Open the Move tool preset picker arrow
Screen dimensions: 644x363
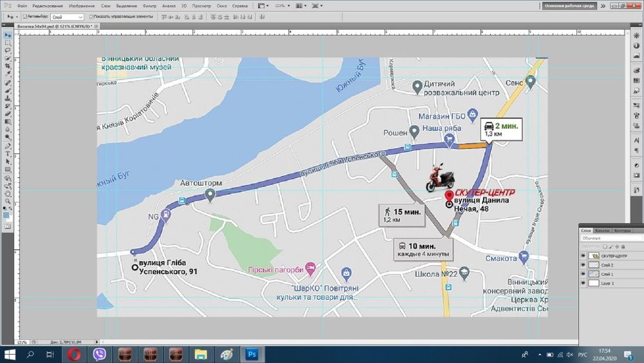(x=17, y=17)
